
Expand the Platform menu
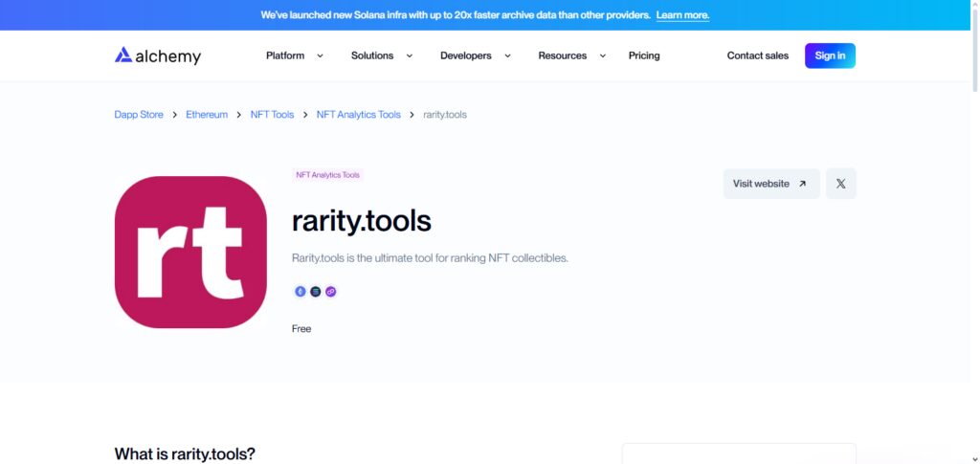click(x=295, y=55)
